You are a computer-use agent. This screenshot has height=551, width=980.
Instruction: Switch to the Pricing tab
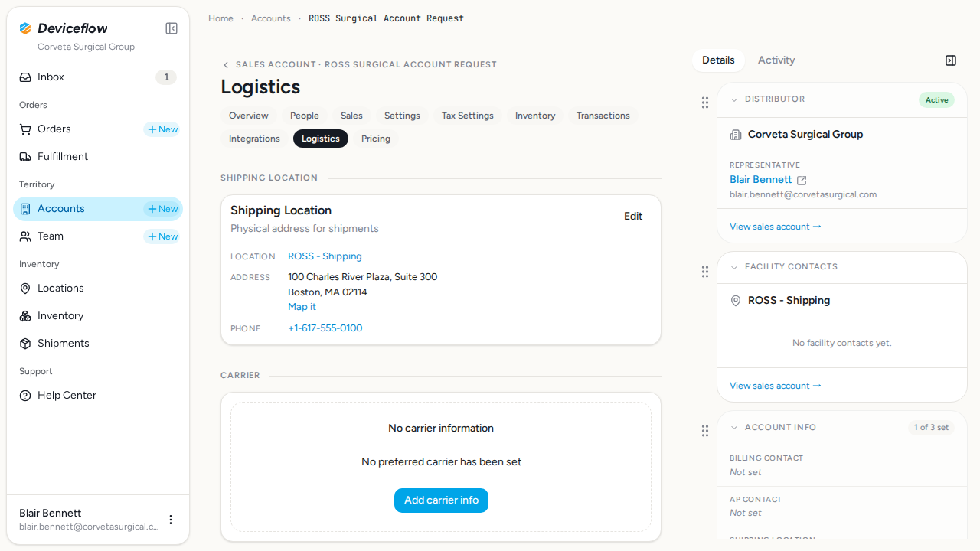click(376, 139)
